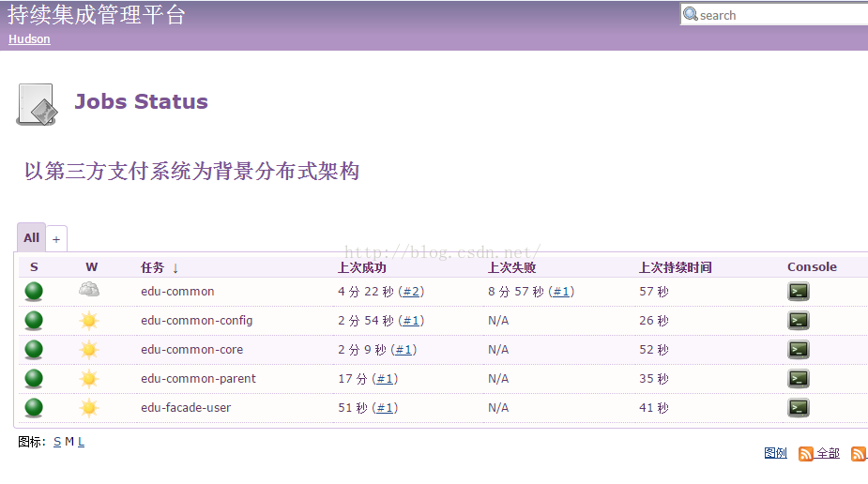Click the 26 秒 duration cell
Screen dimensions: 868x484
(654, 321)
